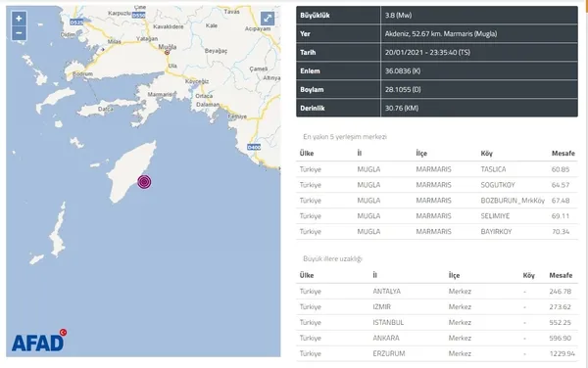This screenshot has width=588, height=368.
Task: Click the Mesafe header in nearest settlements table
Action: (563, 153)
